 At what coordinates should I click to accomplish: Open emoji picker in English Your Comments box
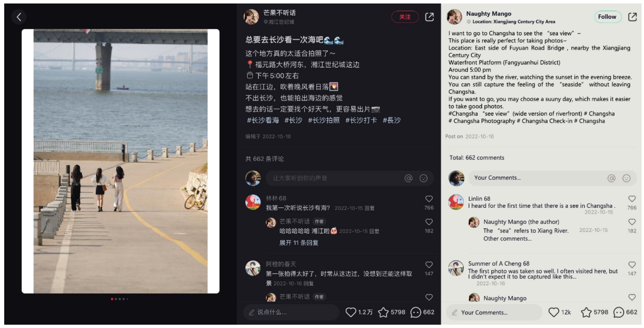pos(626,178)
